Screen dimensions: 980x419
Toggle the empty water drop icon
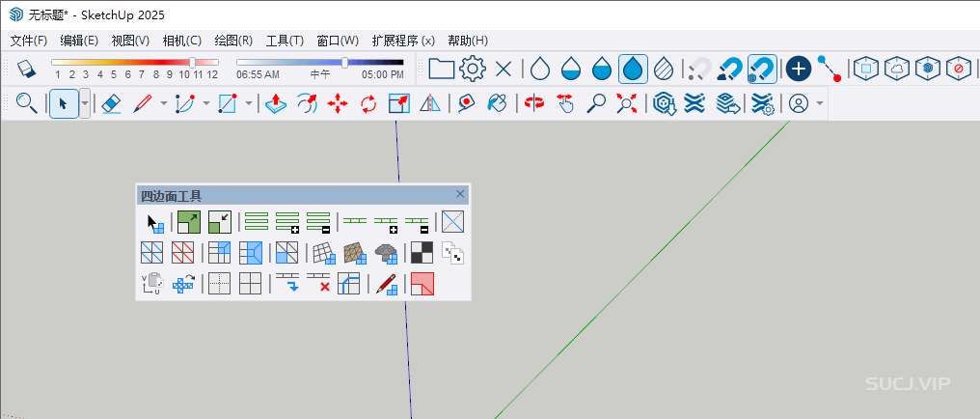point(540,69)
